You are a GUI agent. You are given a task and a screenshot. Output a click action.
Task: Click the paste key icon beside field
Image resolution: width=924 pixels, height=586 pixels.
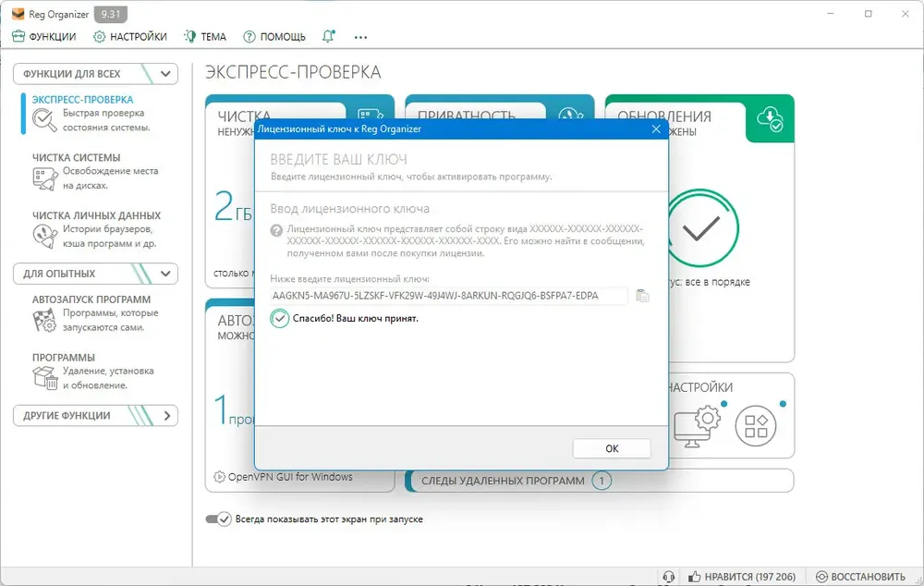point(642,296)
